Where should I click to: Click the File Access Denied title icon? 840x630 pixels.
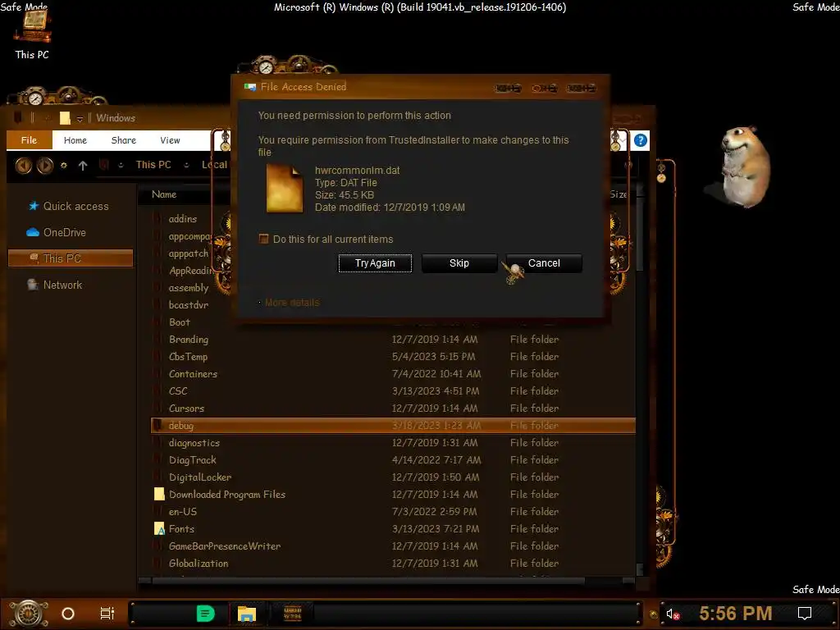click(x=249, y=87)
